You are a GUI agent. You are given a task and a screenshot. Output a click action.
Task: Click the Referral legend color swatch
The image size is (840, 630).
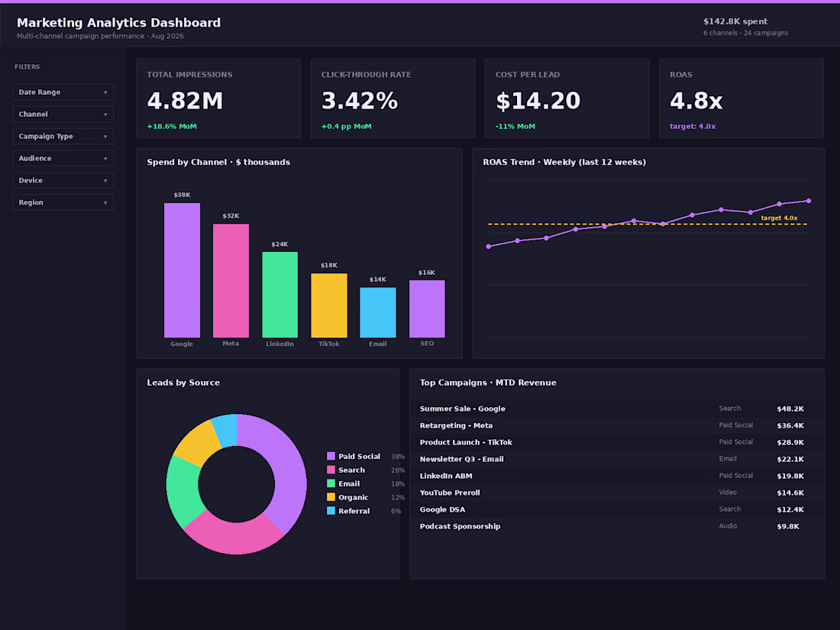click(331, 511)
